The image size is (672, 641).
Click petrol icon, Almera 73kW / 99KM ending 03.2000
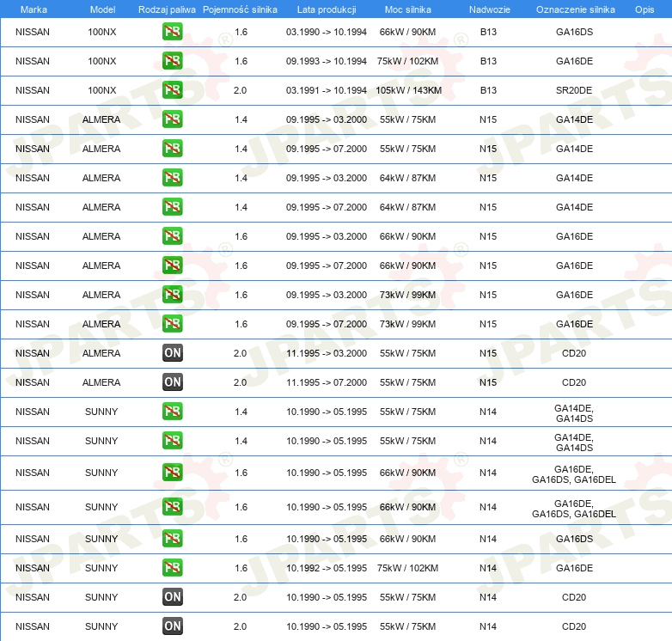(x=172, y=295)
